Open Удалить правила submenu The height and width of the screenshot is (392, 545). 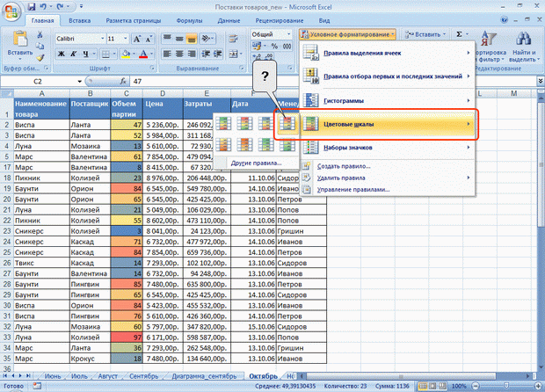click(x=387, y=178)
